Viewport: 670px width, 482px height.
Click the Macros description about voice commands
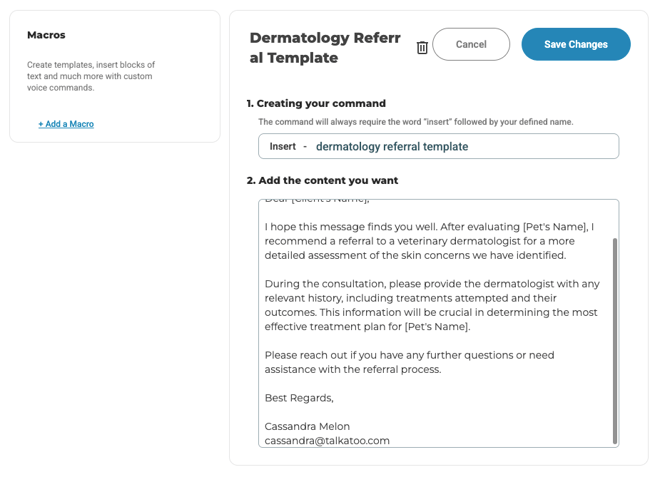[90, 76]
